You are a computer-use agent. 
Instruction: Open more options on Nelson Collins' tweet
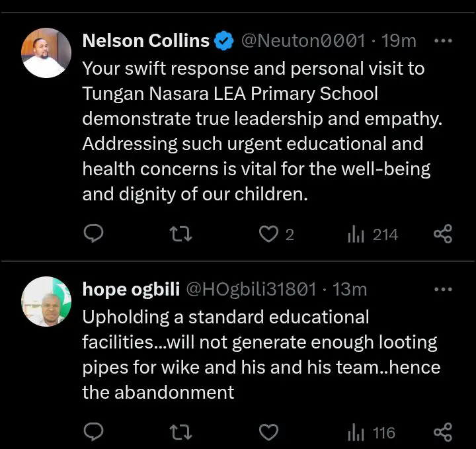coord(443,40)
